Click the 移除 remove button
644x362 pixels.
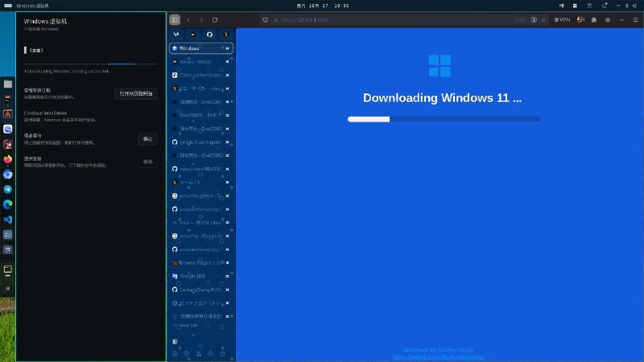tap(147, 162)
